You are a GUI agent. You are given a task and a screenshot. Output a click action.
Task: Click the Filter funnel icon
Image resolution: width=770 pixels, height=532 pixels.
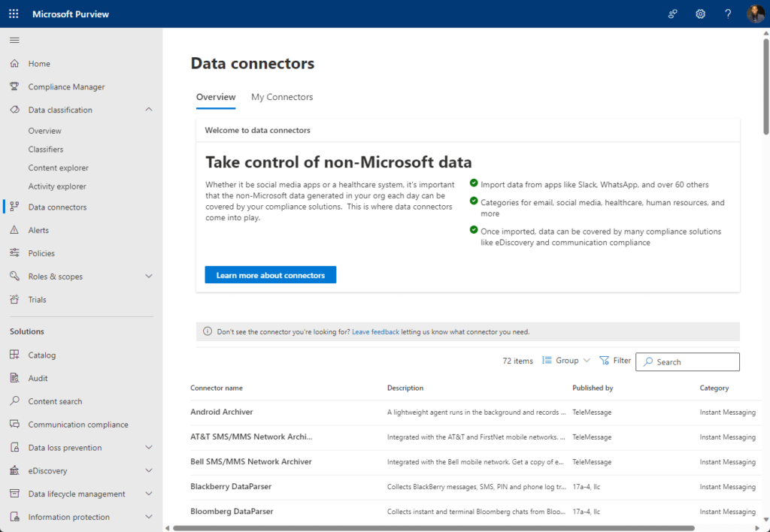[x=604, y=360]
